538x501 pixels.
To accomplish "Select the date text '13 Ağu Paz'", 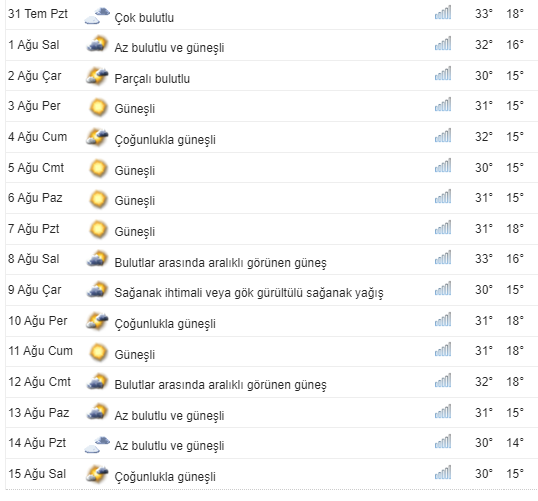I will (x=39, y=412).
